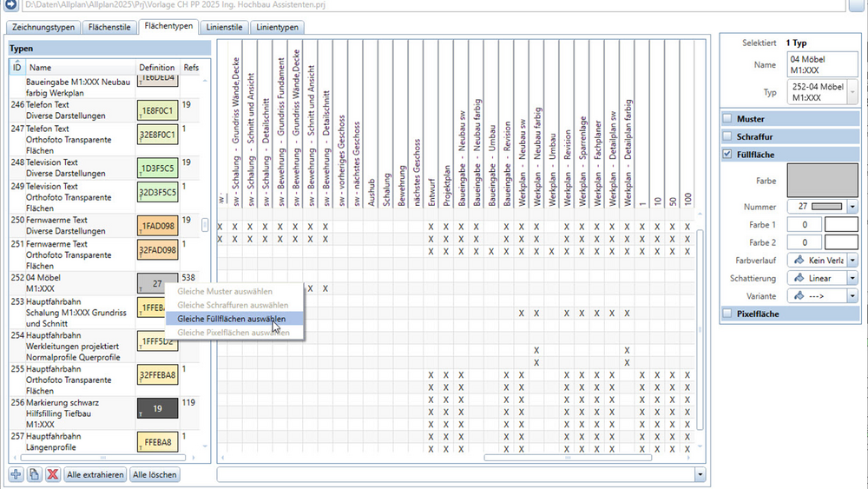Click the large grey Farbe swatch
The image size is (868, 489).
click(x=823, y=180)
